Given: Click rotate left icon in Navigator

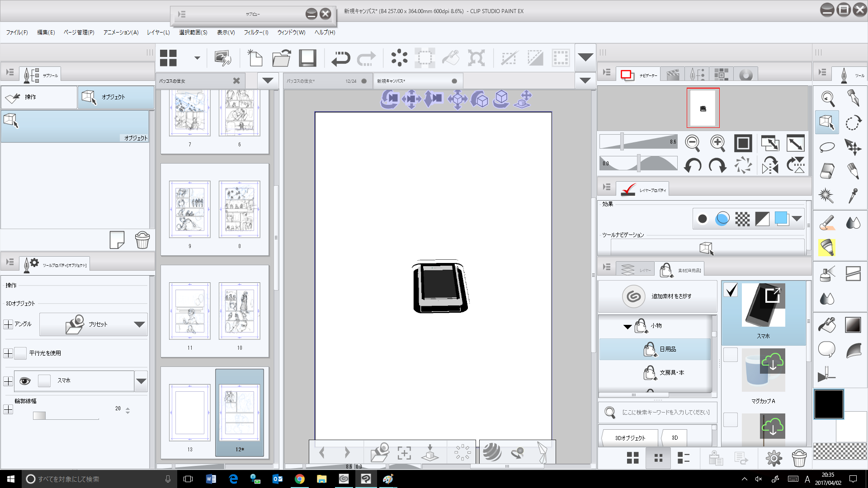Looking at the screenshot, I should 693,165.
